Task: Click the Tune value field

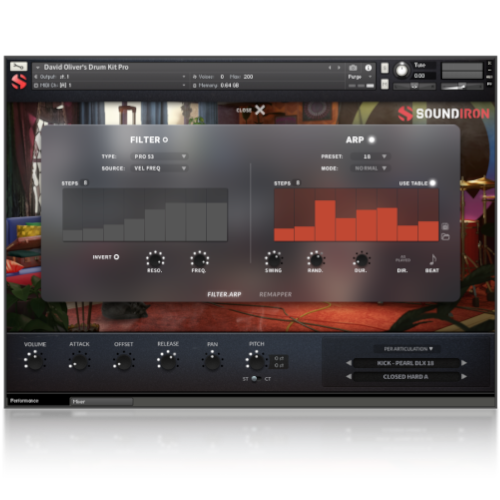Action: (x=424, y=76)
